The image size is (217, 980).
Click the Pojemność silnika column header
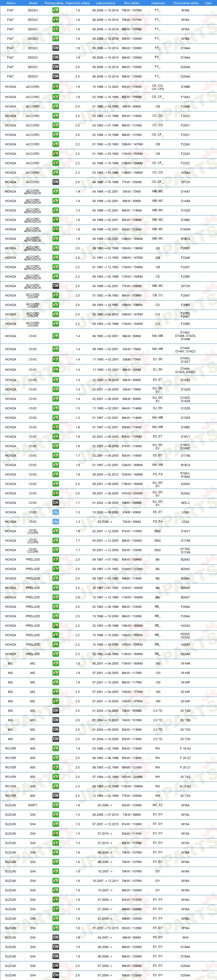pos(77,3)
